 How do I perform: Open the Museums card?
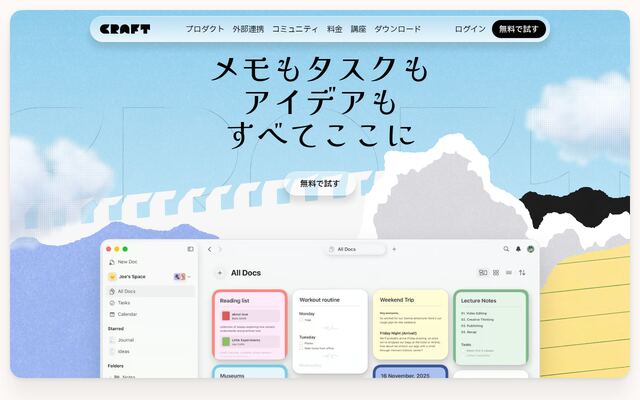click(x=250, y=372)
